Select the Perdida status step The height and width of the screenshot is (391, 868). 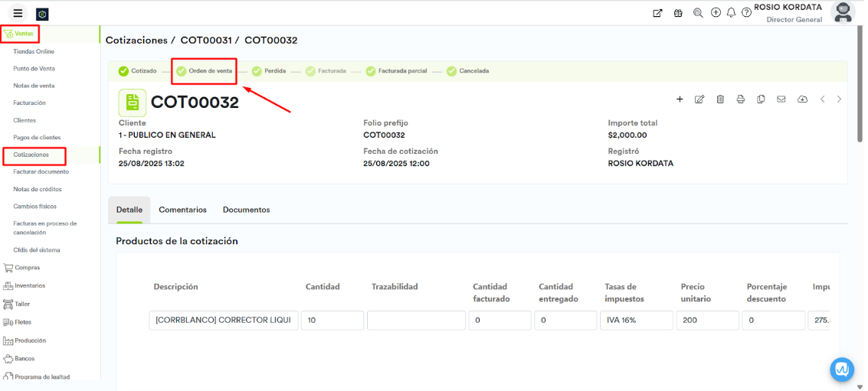coord(269,71)
